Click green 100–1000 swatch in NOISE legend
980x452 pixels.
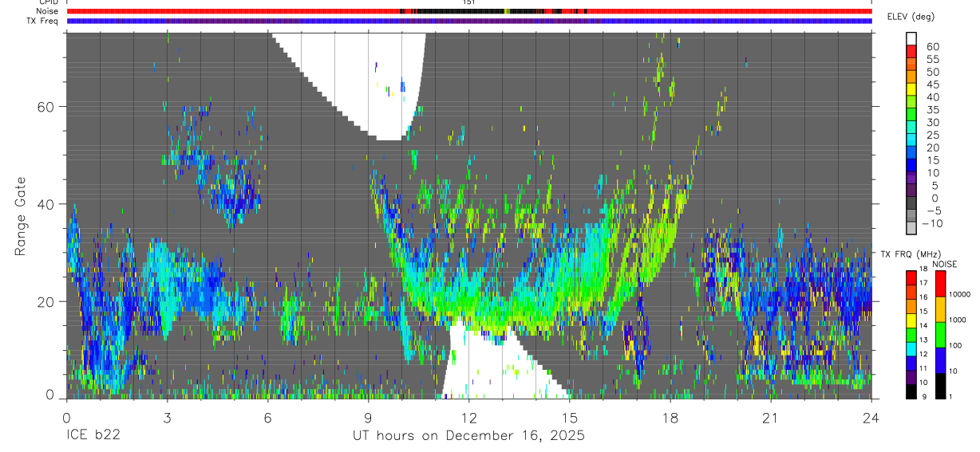point(940,335)
